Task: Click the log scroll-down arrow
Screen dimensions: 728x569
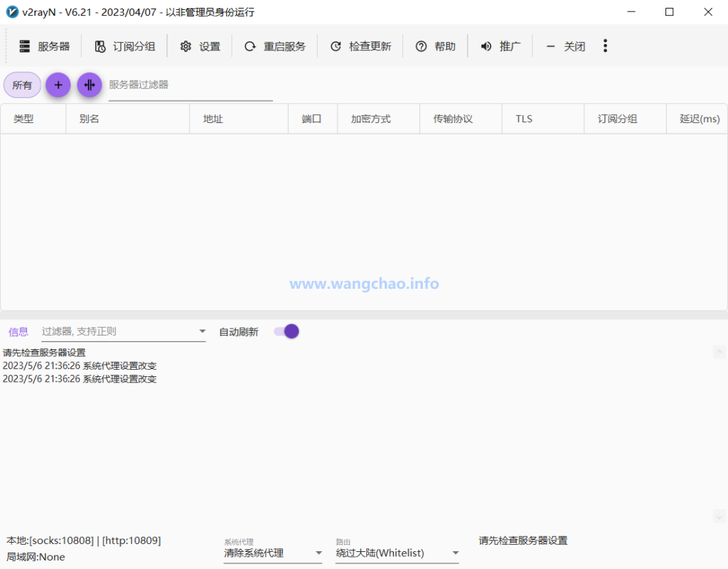Action: (719, 516)
